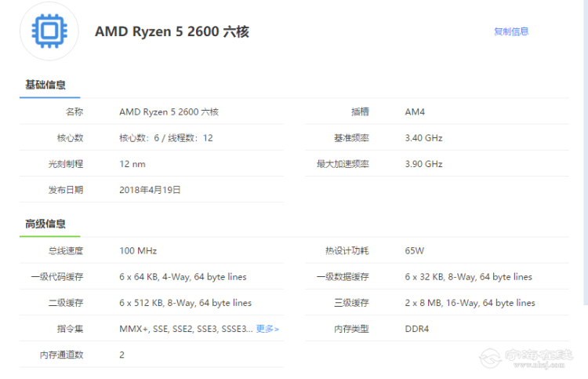Click the blue CPU chip icon

(49, 31)
